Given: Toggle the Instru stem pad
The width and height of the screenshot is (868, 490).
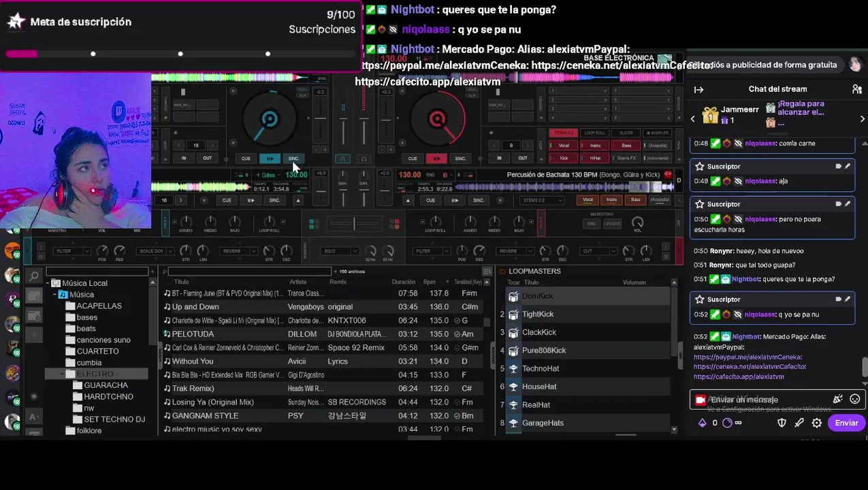Looking at the screenshot, I should [x=595, y=146].
